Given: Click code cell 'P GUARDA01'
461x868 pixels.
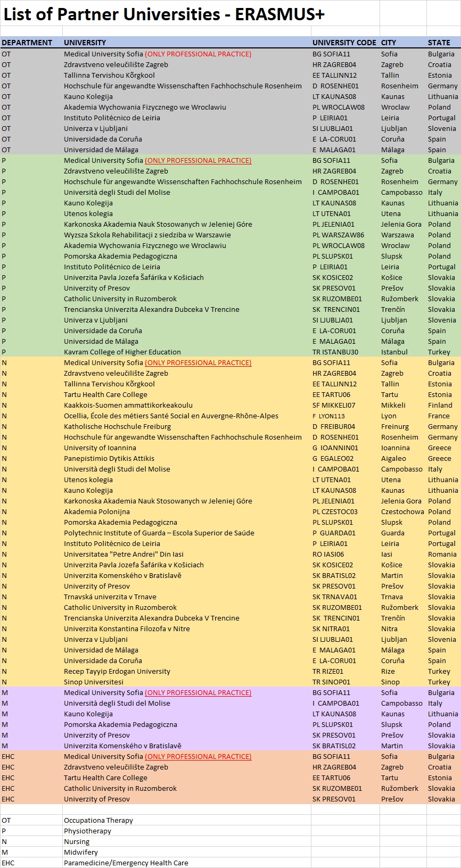Looking at the screenshot, I should (x=334, y=533).
